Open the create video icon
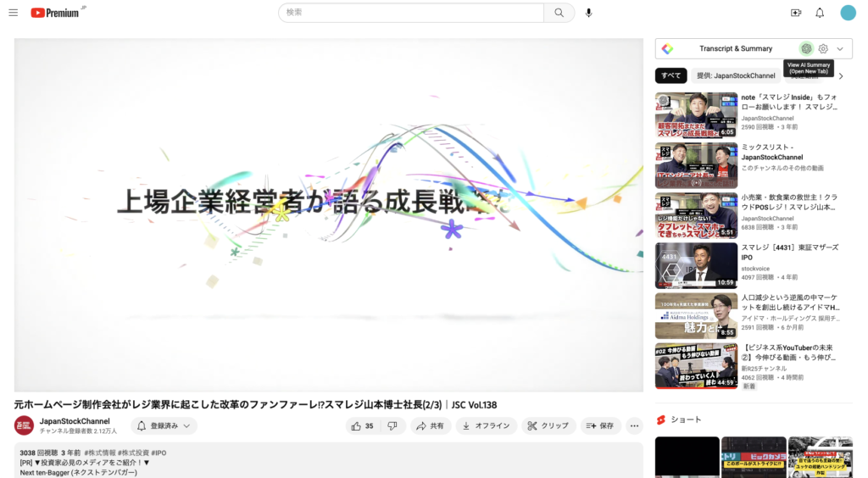The height and width of the screenshot is (478, 868). tap(795, 13)
